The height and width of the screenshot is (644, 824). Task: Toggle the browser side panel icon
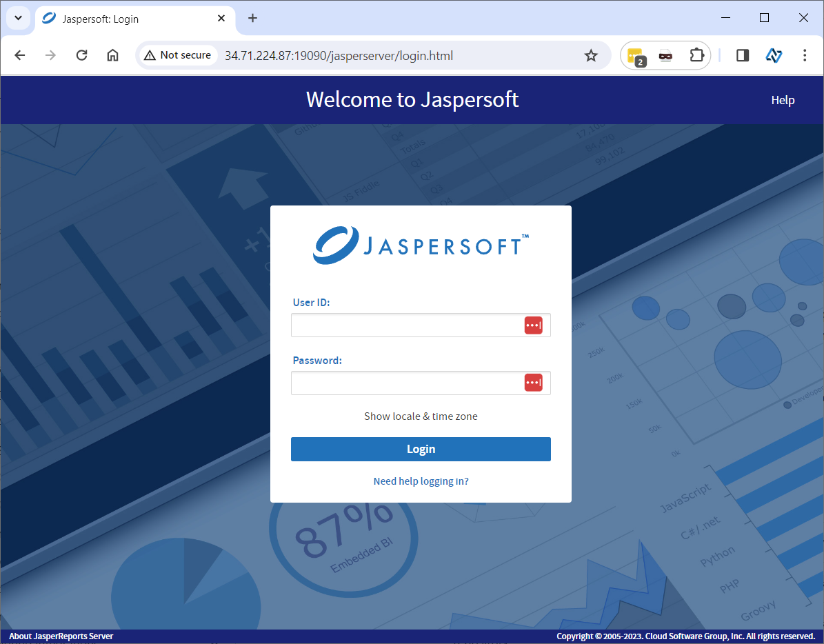coord(743,56)
